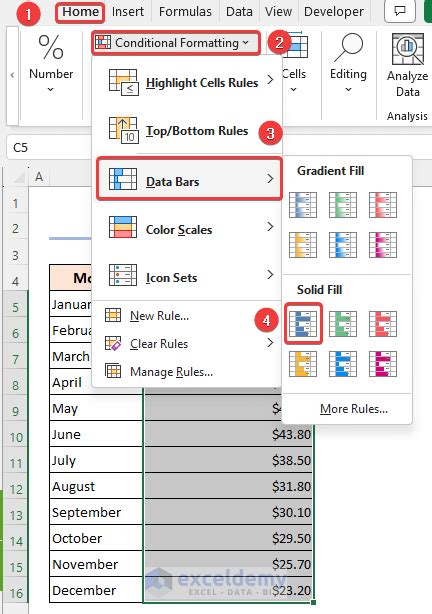
Task: Apply the red gradient fill data bar
Action: [x=383, y=205]
